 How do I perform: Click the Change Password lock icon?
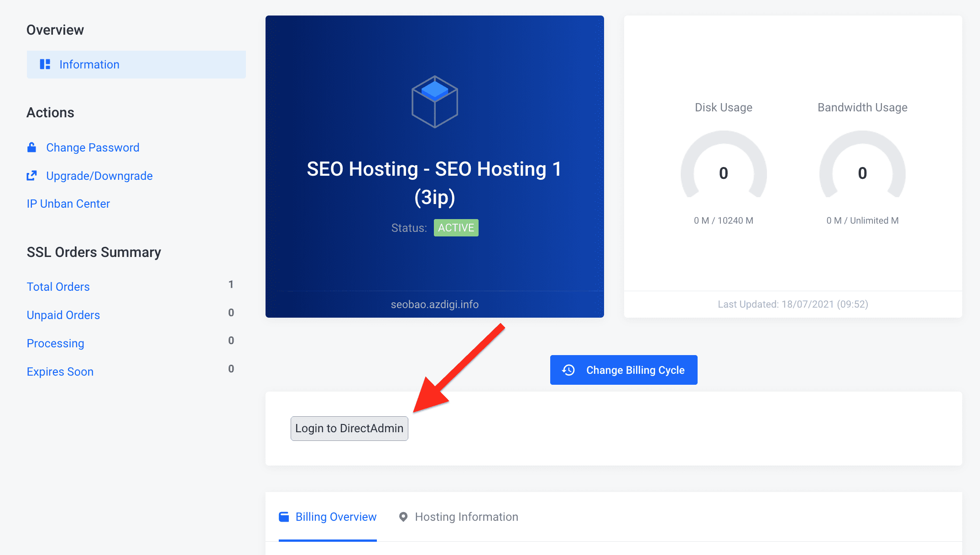pos(31,147)
